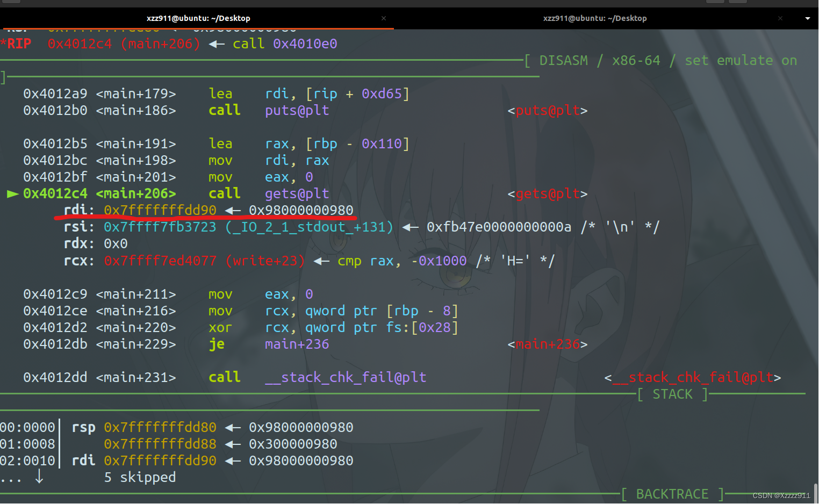819x504 pixels.
Task: Click the STACK section header label
Action: pyautogui.click(x=672, y=394)
